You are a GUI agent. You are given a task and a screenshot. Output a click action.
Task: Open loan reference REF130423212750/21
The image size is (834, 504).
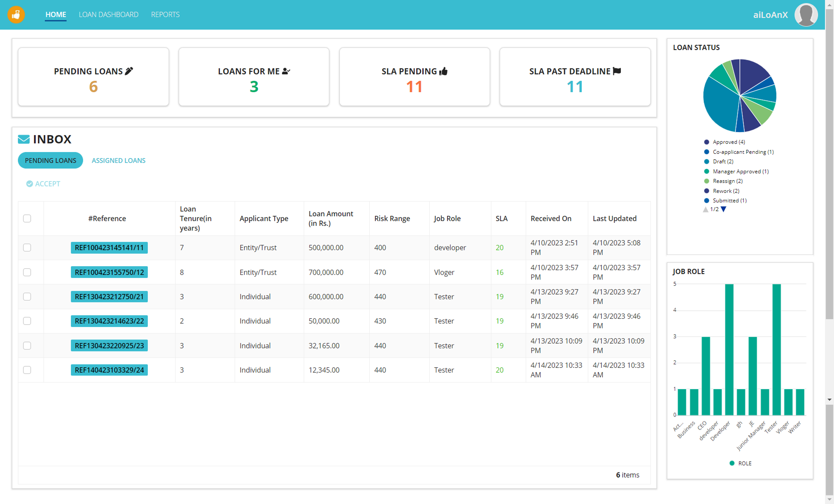(109, 297)
